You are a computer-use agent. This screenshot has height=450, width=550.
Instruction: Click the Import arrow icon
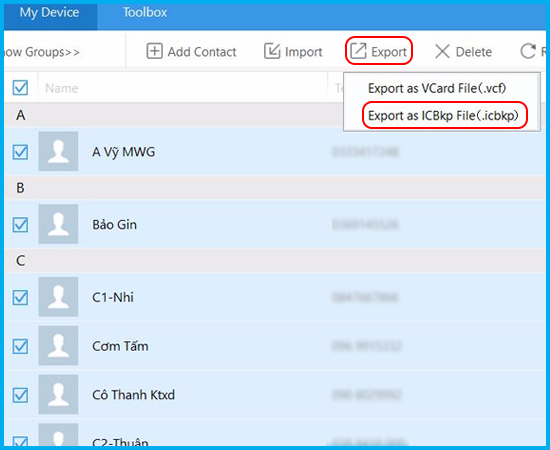tap(272, 51)
